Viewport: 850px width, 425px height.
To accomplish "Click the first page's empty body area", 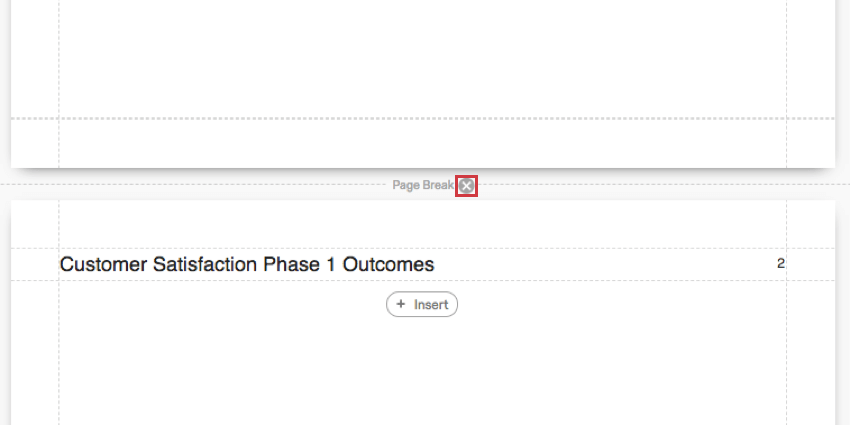I will tap(420, 60).
